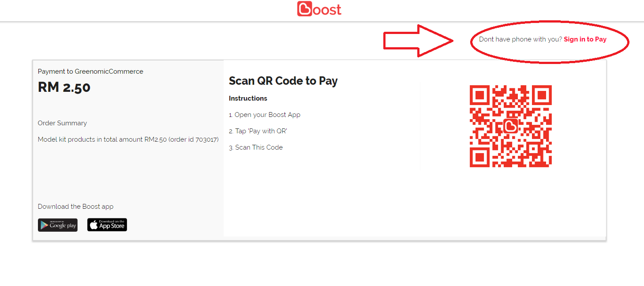Open the App Store download badge
644x286 pixels.
pos(107,225)
